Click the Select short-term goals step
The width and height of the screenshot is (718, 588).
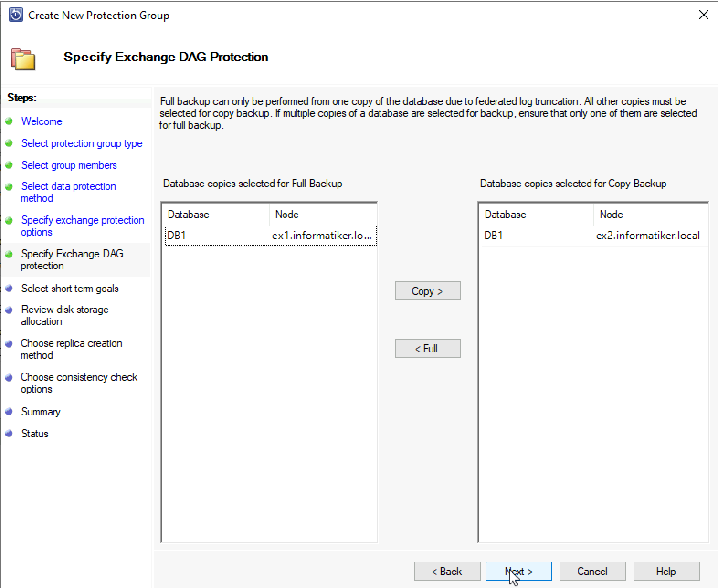[x=70, y=289]
